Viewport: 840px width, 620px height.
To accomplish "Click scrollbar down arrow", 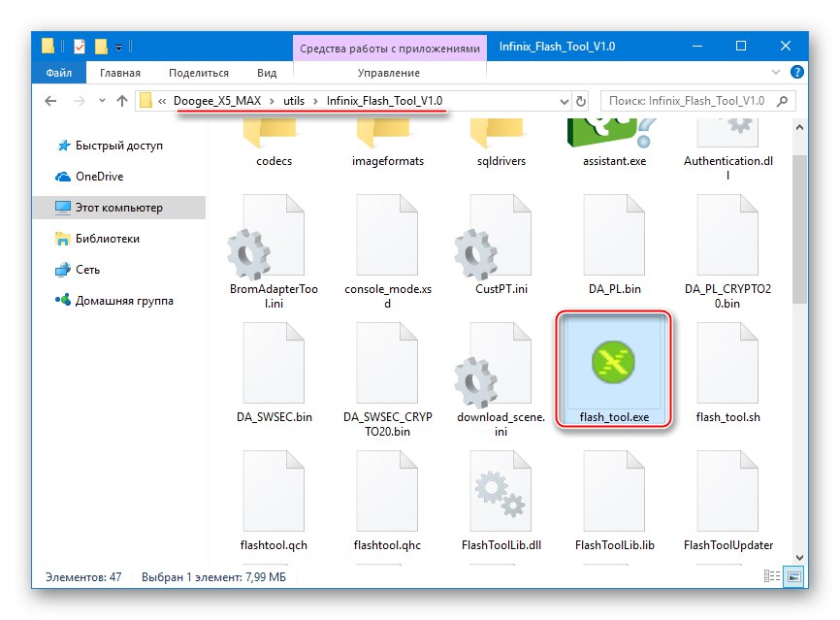I will (x=799, y=557).
